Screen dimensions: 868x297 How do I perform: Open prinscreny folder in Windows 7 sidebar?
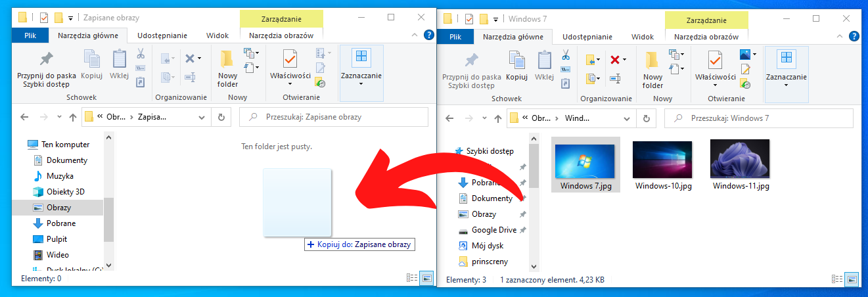coord(490,262)
